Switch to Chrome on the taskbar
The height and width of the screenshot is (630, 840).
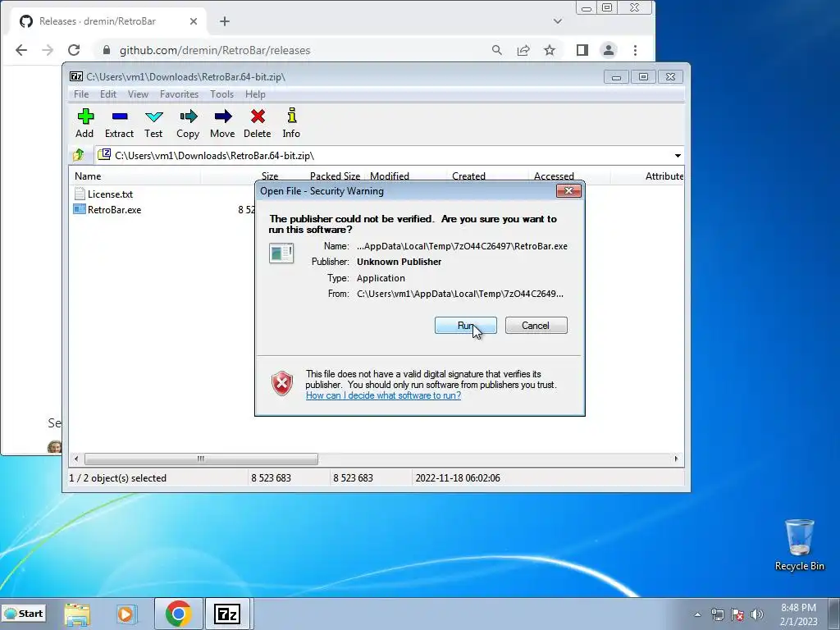click(178, 614)
